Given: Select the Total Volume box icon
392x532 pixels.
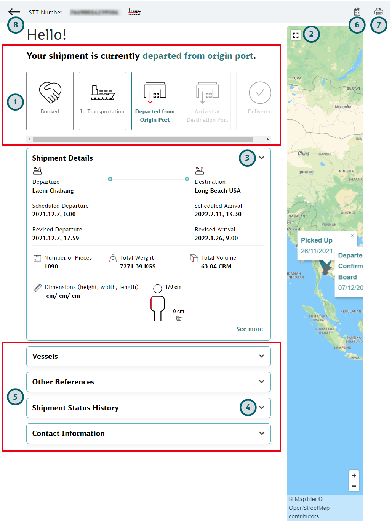Looking at the screenshot, I should pos(194,258).
